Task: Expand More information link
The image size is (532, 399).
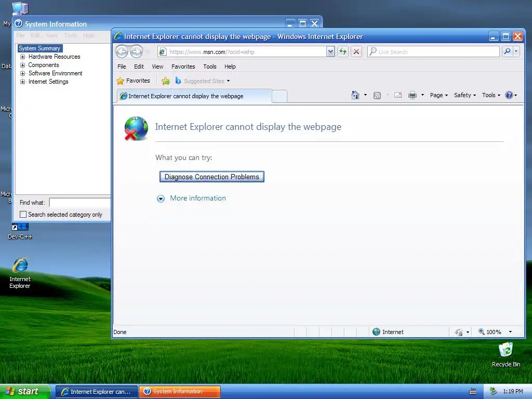Action: (x=198, y=198)
